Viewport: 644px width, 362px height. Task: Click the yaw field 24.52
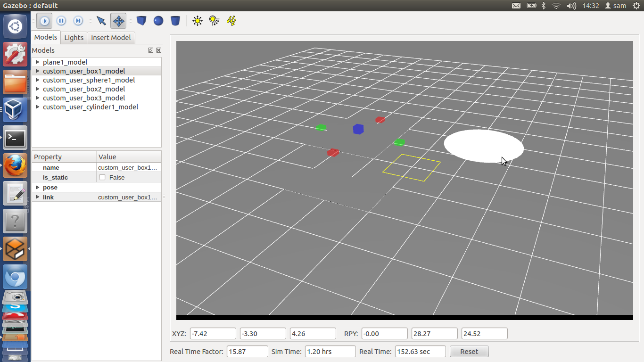tap(485, 333)
